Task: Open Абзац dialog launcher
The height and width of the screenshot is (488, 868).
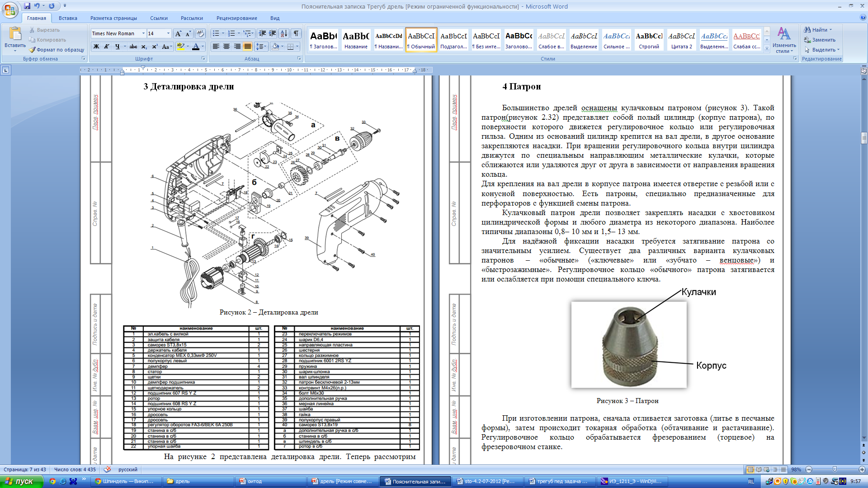Action: 299,59
